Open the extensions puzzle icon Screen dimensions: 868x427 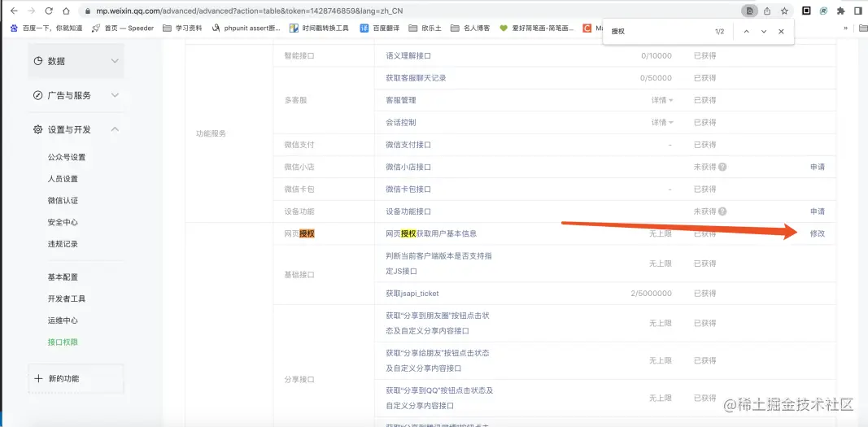click(841, 11)
